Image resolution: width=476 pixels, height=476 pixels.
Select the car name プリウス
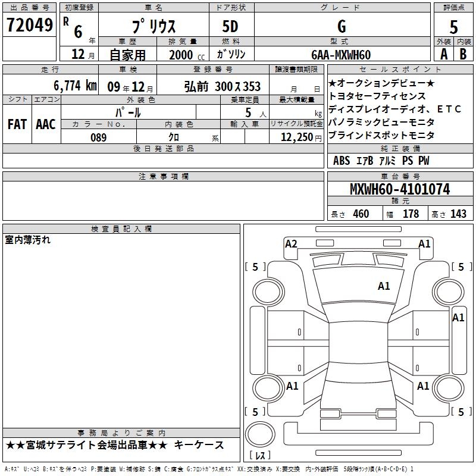pos(154,27)
